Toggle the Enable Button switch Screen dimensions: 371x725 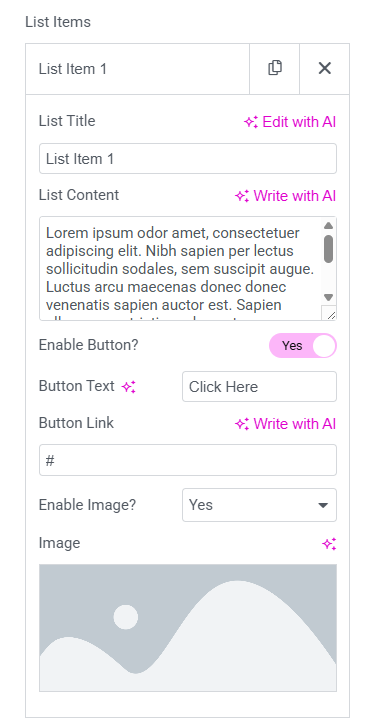tap(303, 346)
